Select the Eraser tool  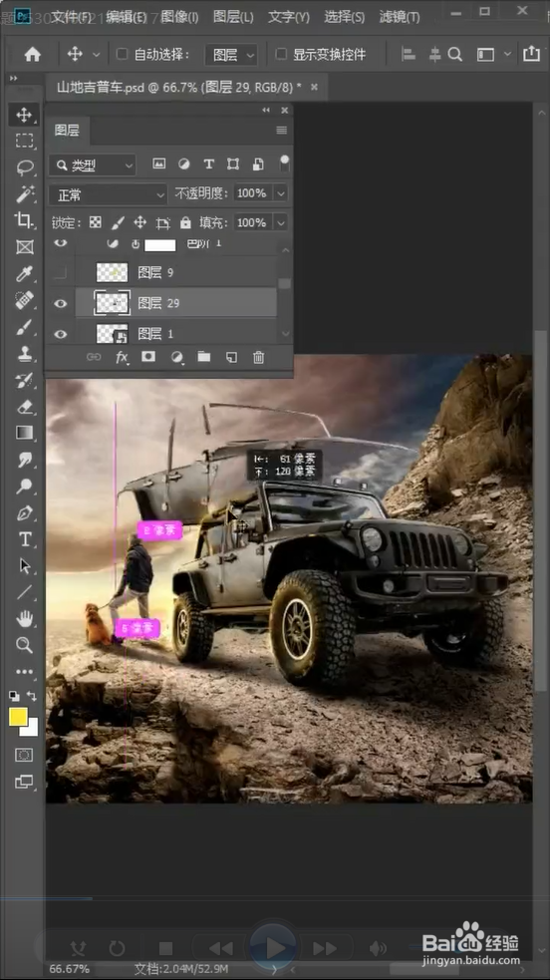pos(24,407)
